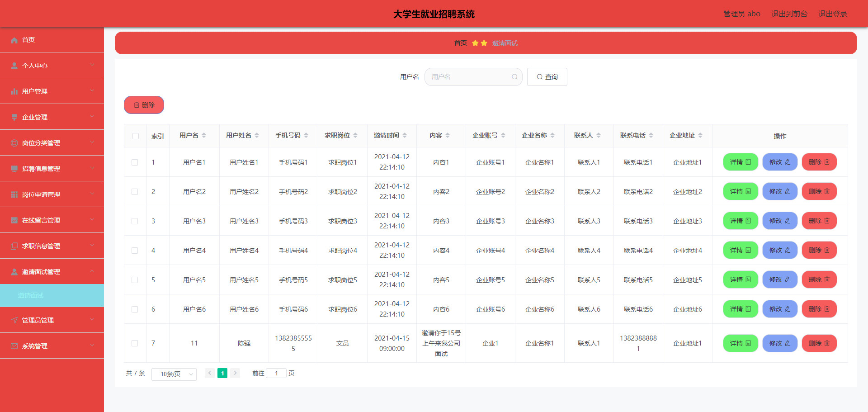Click the magnifier icon inside 用户名 search field
The height and width of the screenshot is (412, 868).
point(514,77)
